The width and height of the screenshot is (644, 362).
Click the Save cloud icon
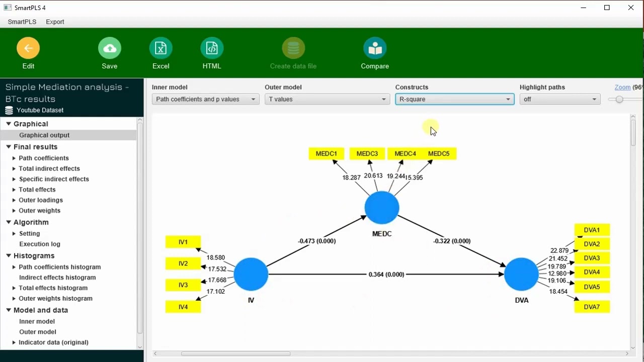pos(110,48)
